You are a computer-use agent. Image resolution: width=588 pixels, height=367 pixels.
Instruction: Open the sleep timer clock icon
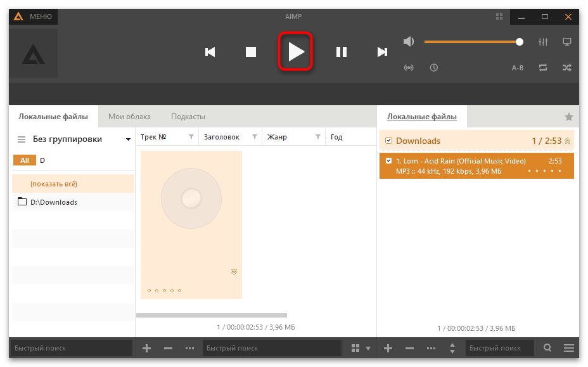(x=433, y=67)
